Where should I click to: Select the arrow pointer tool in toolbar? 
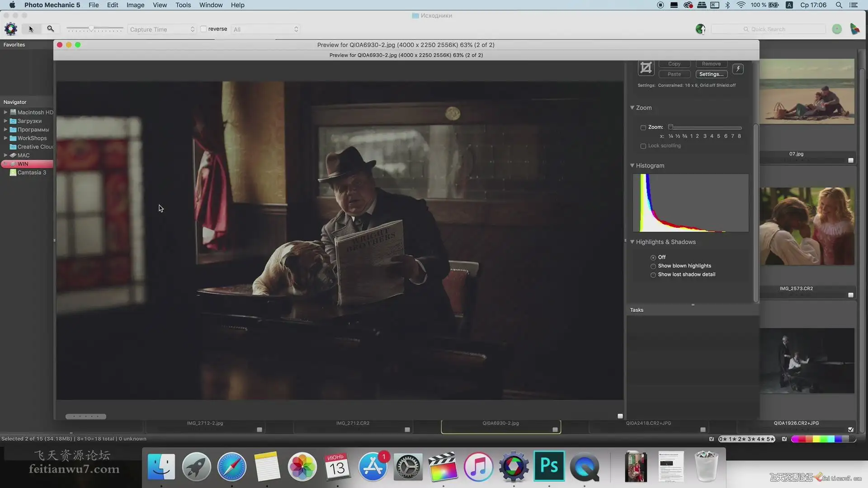pyautogui.click(x=31, y=29)
